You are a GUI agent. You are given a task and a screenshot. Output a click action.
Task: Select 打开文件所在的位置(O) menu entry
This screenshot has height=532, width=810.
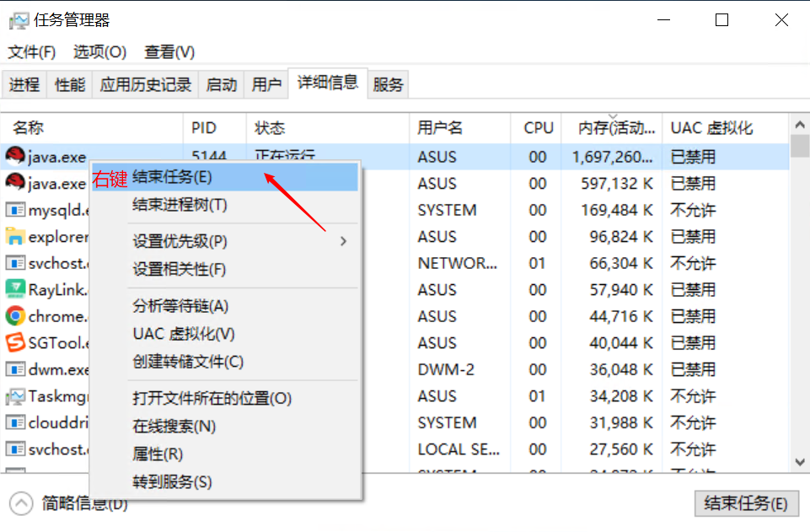pos(212,398)
